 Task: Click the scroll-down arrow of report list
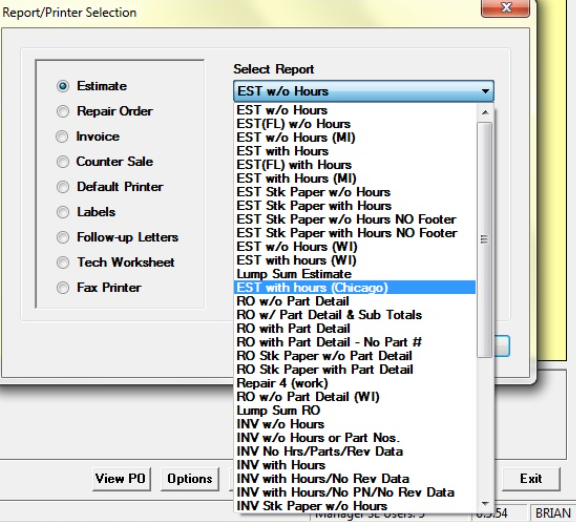pyautogui.click(x=485, y=504)
